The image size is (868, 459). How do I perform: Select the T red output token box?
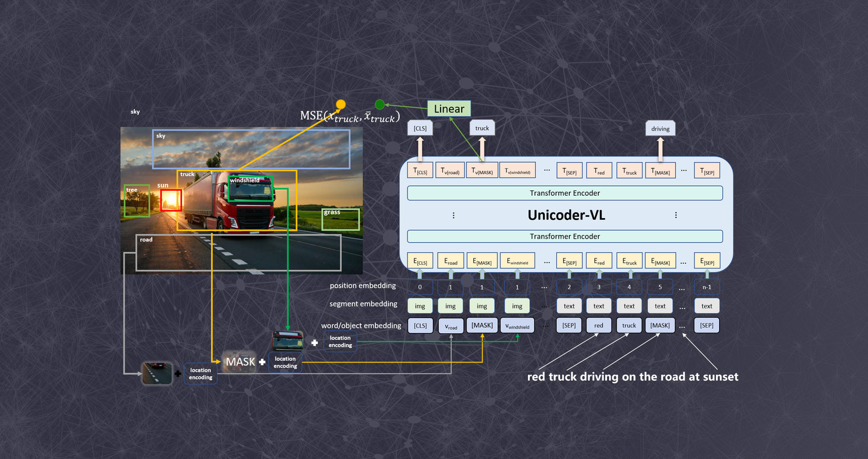[599, 172]
